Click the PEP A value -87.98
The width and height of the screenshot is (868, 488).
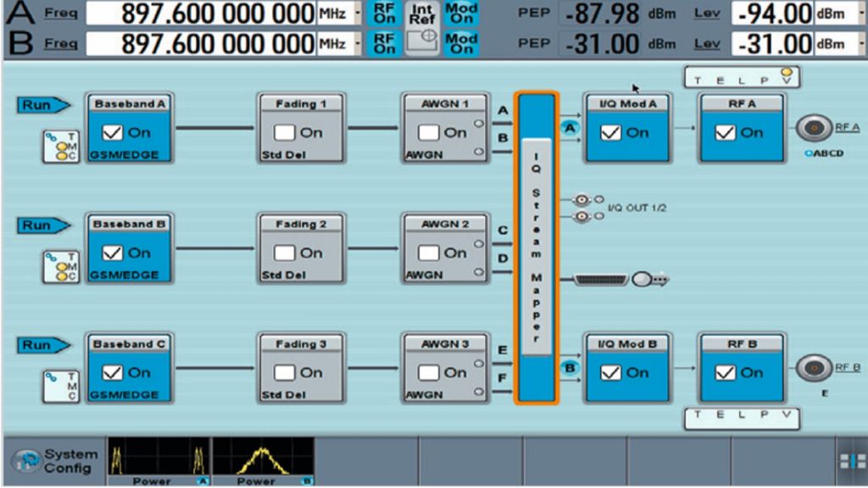tap(601, 14)
